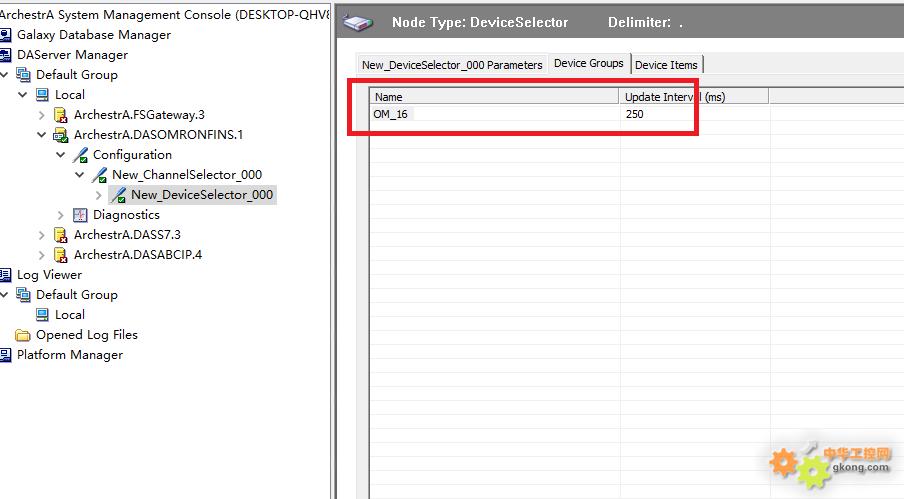Click ArchestrA System Management Console root node
904x499 pixels.
tap(165, 15)
